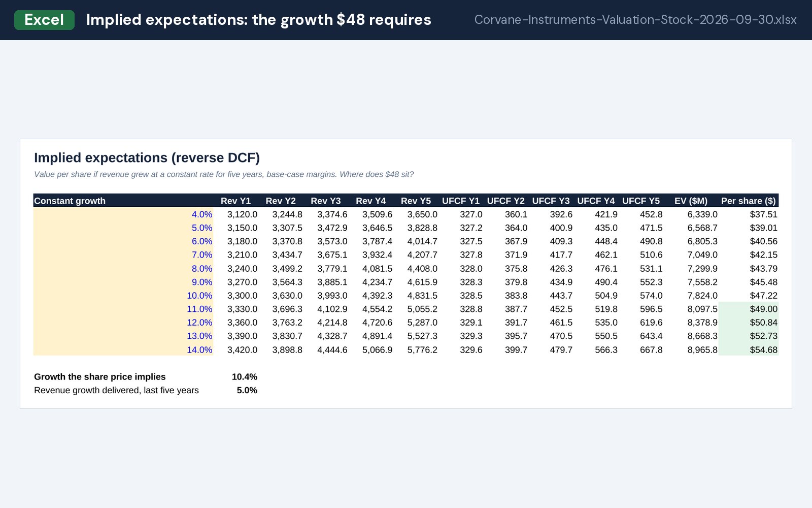Screen dimensions: 812x508
Task: Click the 3,499.2 Rev Y2 cell
Action: click(x=287, y=268)
